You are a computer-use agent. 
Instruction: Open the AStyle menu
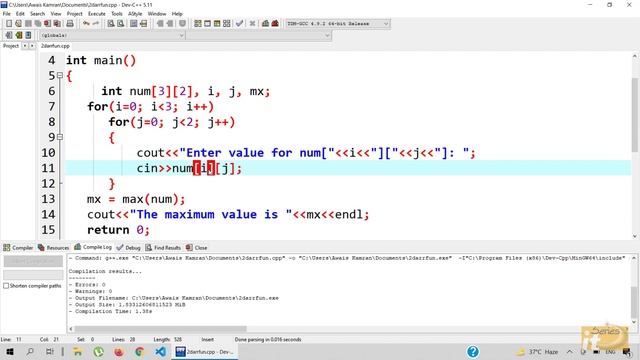[x=135, y=14]
